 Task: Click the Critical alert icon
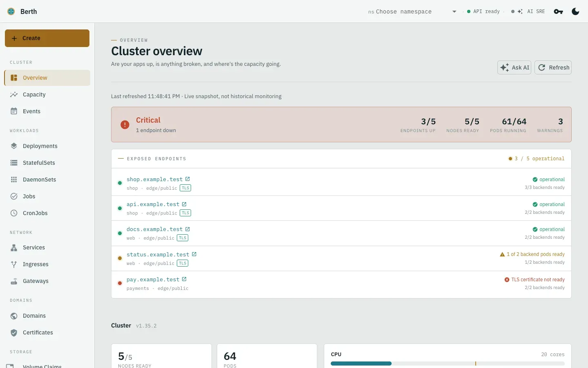click(x=125, y=125)
